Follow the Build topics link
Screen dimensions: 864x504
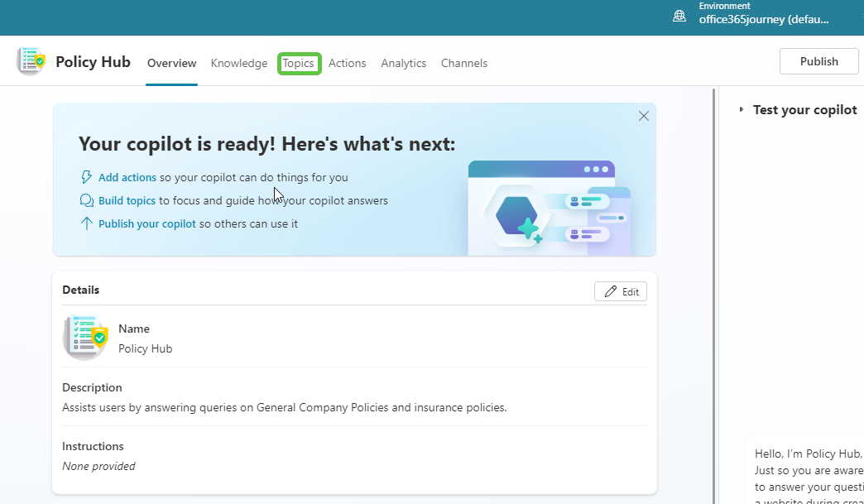pos(127,199)
